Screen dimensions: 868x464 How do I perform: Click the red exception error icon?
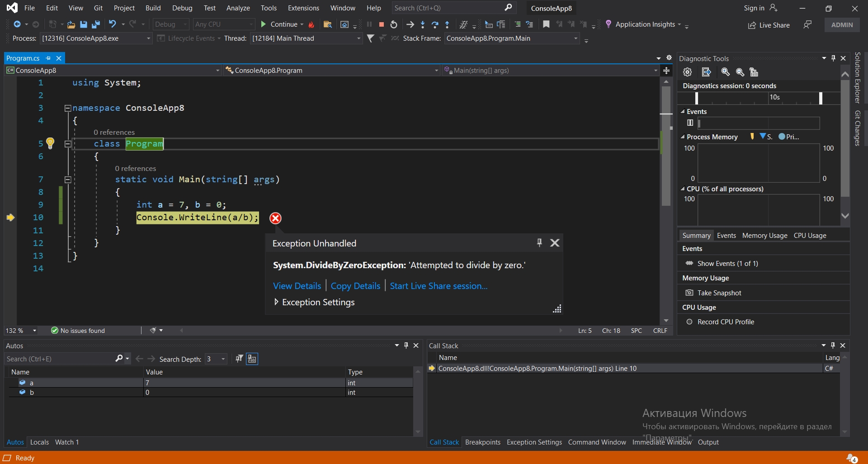tap(275, 218)
